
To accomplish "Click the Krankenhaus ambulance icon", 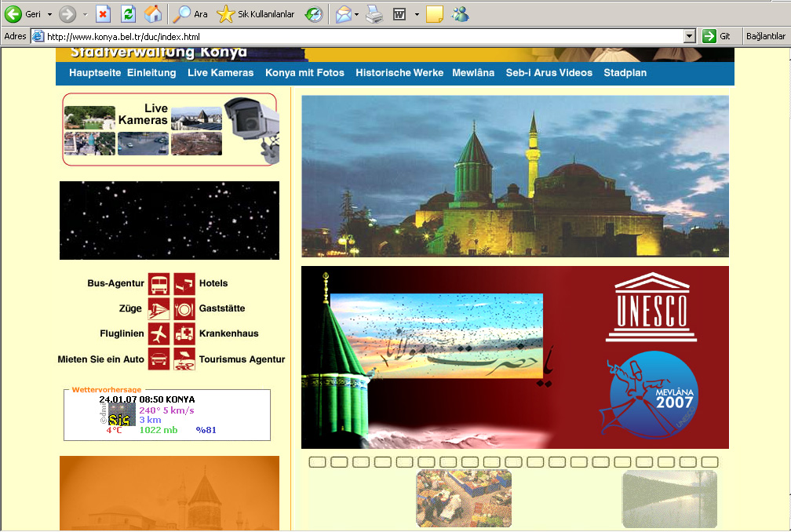I will 184,333.
